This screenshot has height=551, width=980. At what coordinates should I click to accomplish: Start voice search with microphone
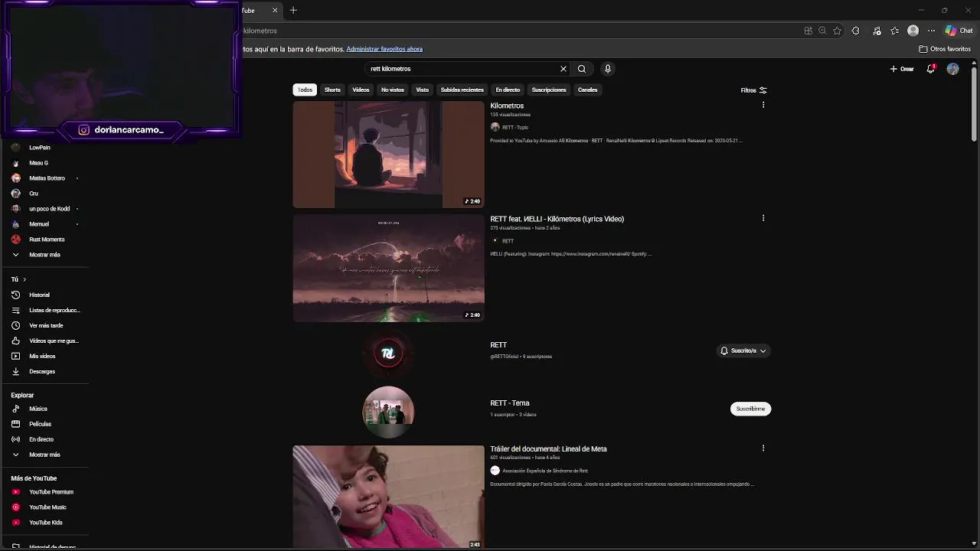click(x=608, y=69)
